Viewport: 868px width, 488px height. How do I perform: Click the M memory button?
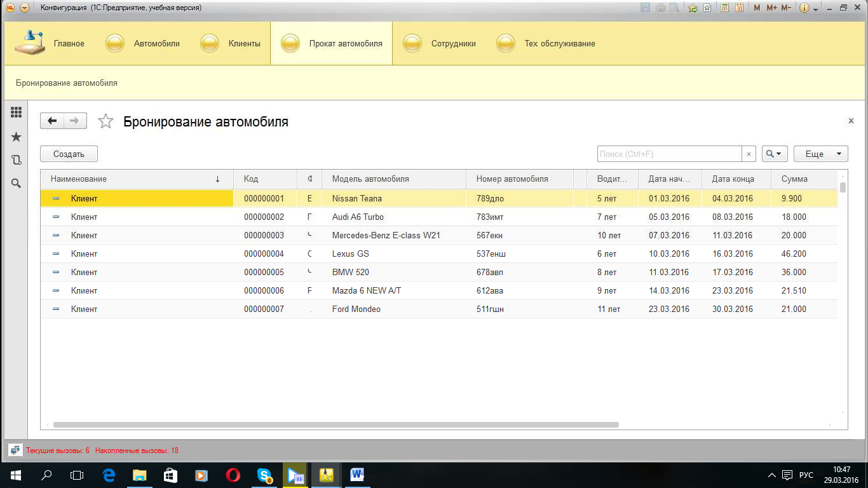coord(757,8)
